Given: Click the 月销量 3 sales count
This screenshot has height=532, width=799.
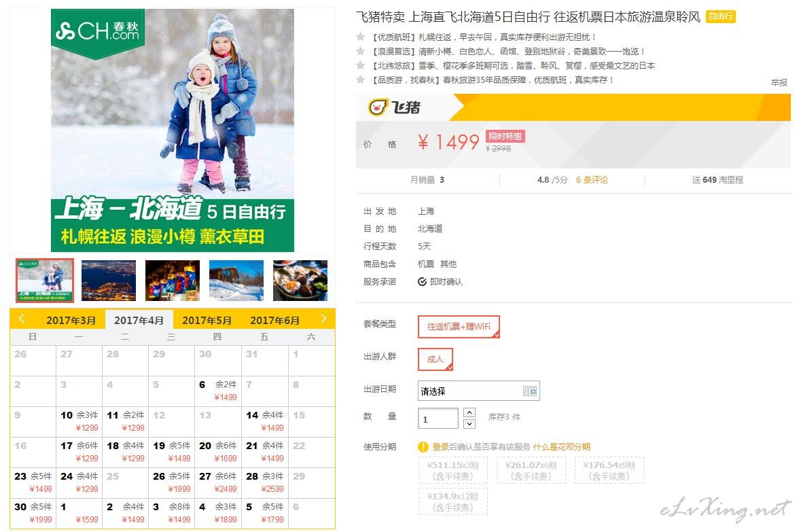Looking at the screenshot, I should 427,180.
